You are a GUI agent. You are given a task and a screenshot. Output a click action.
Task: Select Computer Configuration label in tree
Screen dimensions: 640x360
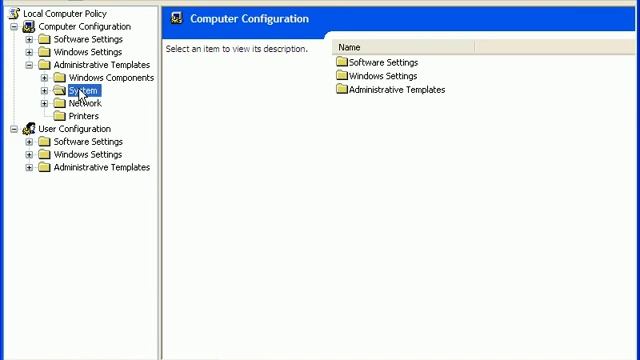coord(84,27)
